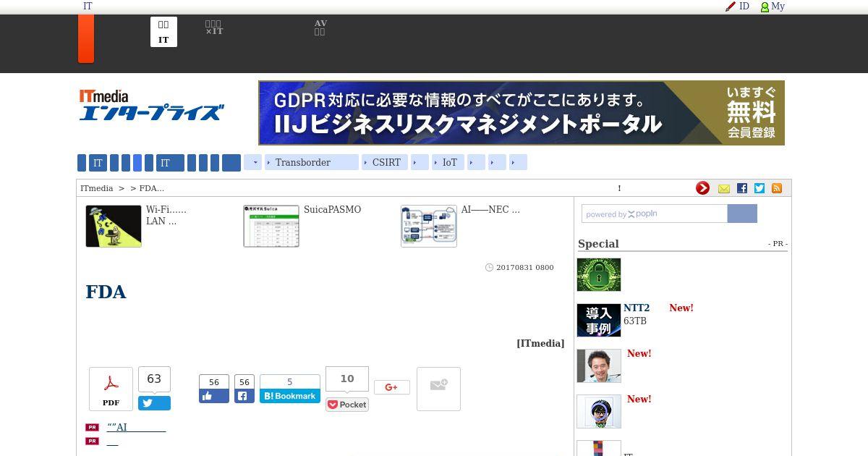
Task: Click the yellow mail icon in breadcrumb bar
Action: (x=724, y=188)
